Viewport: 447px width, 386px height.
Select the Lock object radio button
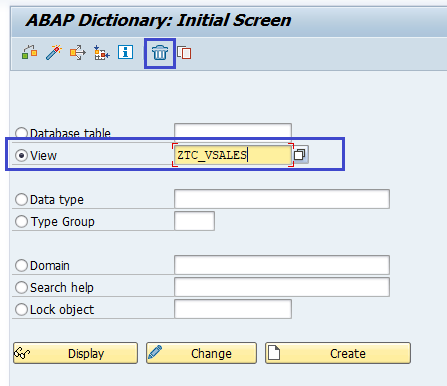coord(21,309)
